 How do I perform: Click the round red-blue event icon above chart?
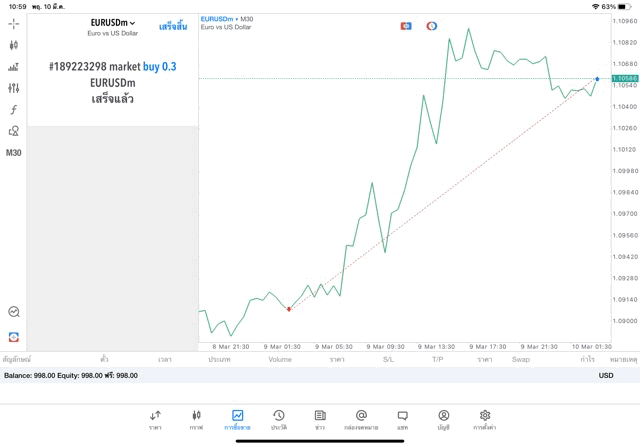click(x=431, y=26)
